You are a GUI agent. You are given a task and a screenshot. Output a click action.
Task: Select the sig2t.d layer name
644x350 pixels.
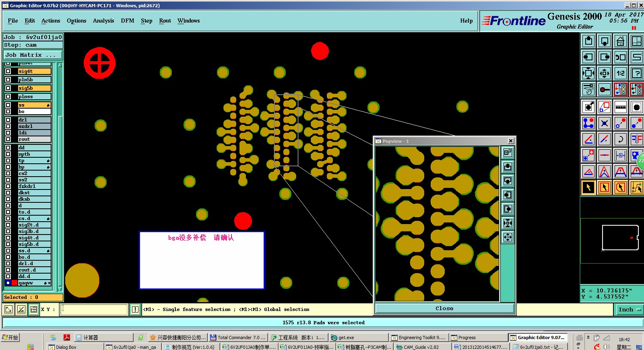pyautogui.click(x=34, y=225)
